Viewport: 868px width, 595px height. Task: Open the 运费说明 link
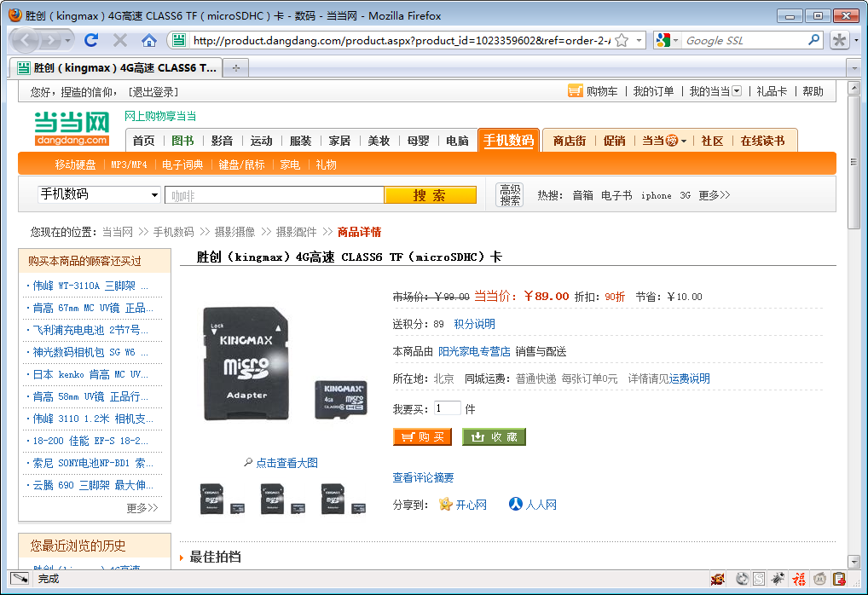[x=689, y=378]
